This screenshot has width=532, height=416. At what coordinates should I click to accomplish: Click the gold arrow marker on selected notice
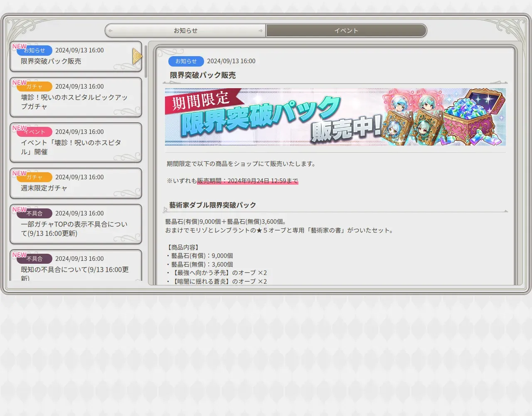[x=137, y=56]
